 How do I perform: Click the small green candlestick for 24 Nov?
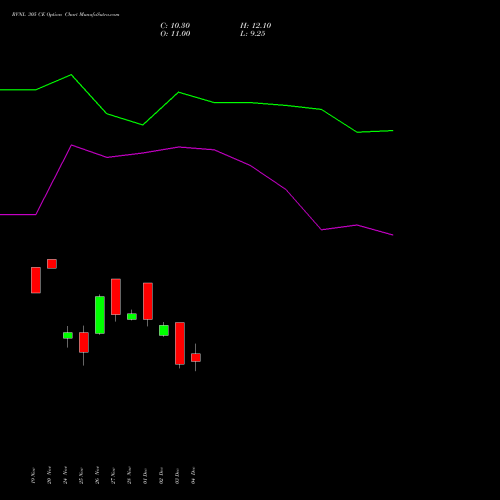point(68,335)
